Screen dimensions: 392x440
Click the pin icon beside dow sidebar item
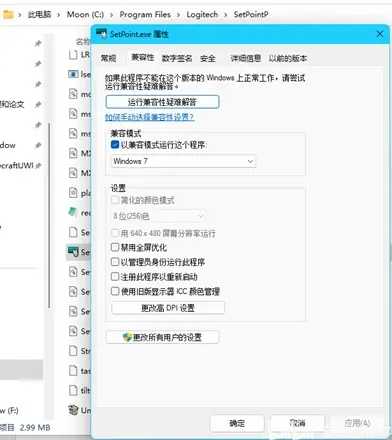[x=38, y=145]
